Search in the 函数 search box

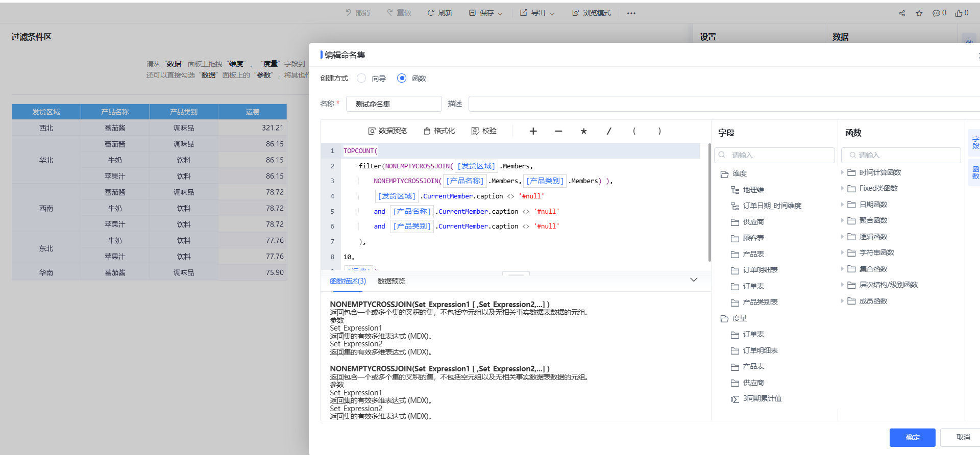coord(901,155)
